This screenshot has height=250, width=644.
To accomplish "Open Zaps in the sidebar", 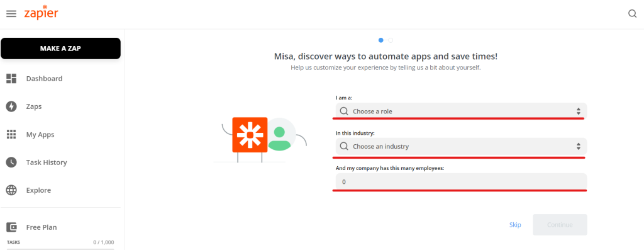I will click(34, 106).
